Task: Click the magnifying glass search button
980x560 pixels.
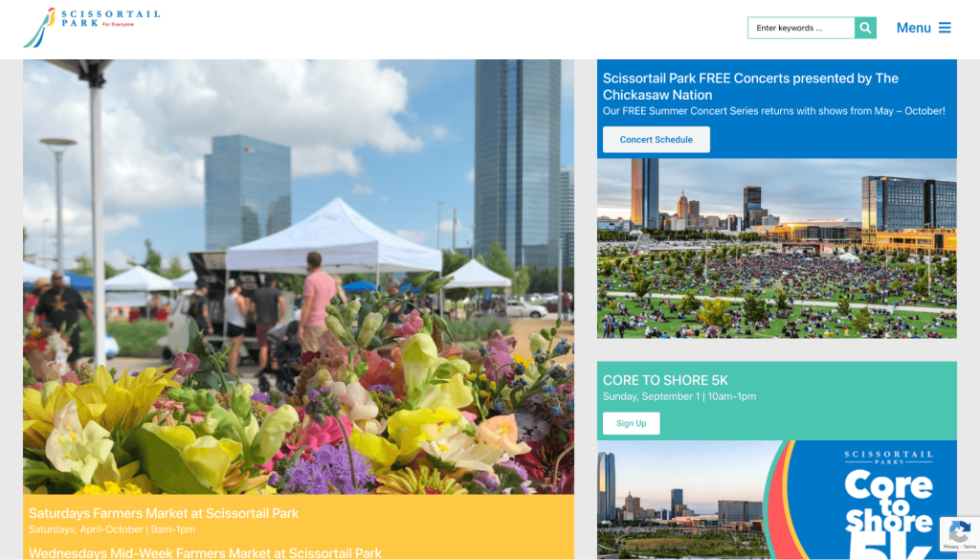Action: pyautogui.click(x=865, y=28)
